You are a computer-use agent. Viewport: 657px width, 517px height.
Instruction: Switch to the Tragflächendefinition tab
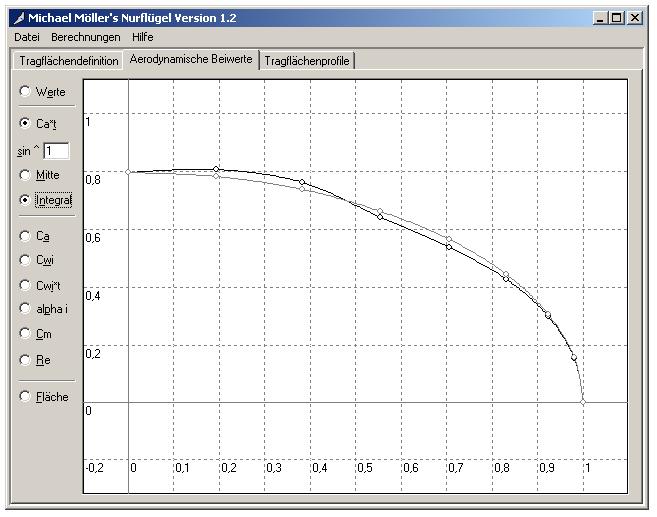click(x=69, y=61)
